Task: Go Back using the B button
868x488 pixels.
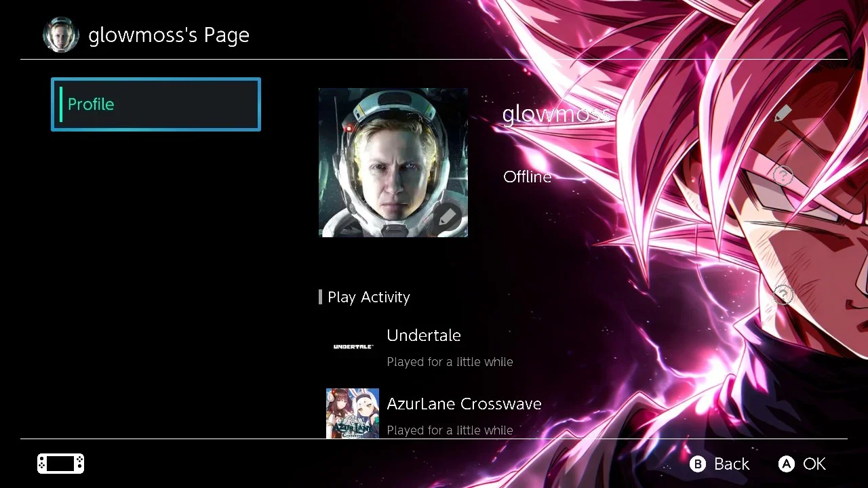Action: click(x=719, y=464)
